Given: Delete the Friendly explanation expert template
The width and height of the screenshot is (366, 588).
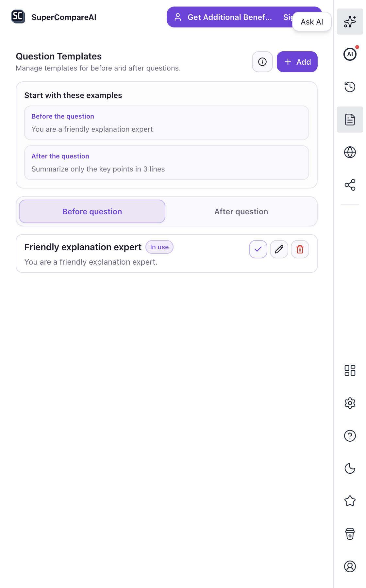Looking at the screenshot, I should 300,249.
